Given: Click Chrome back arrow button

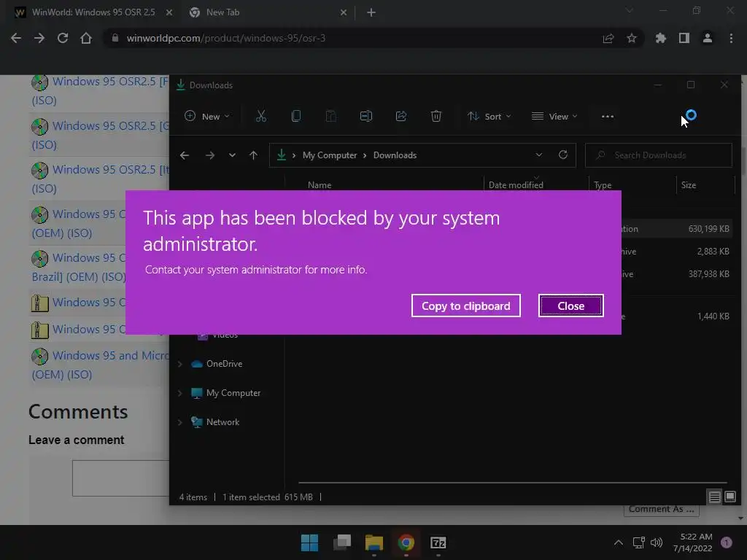Looking at the screenshot, I should tap(16, 38).
